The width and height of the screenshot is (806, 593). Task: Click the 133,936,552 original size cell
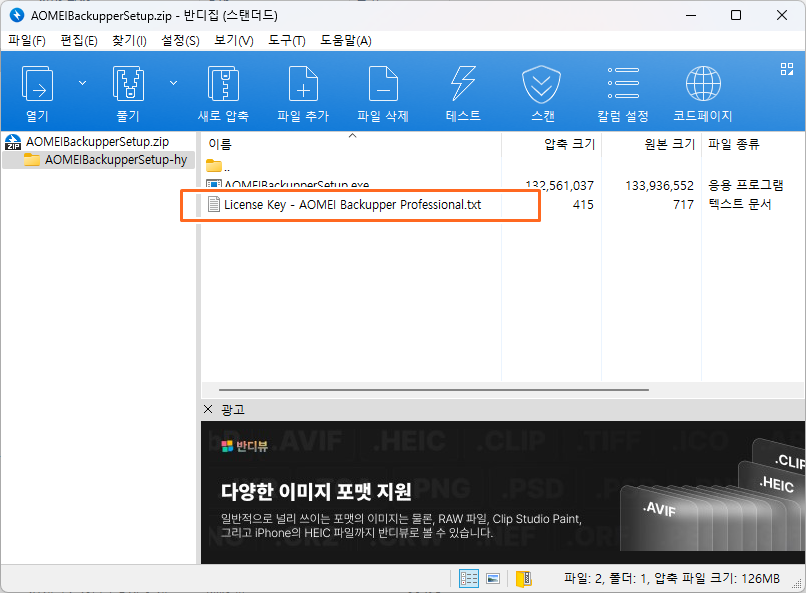(x=660, y=186)
